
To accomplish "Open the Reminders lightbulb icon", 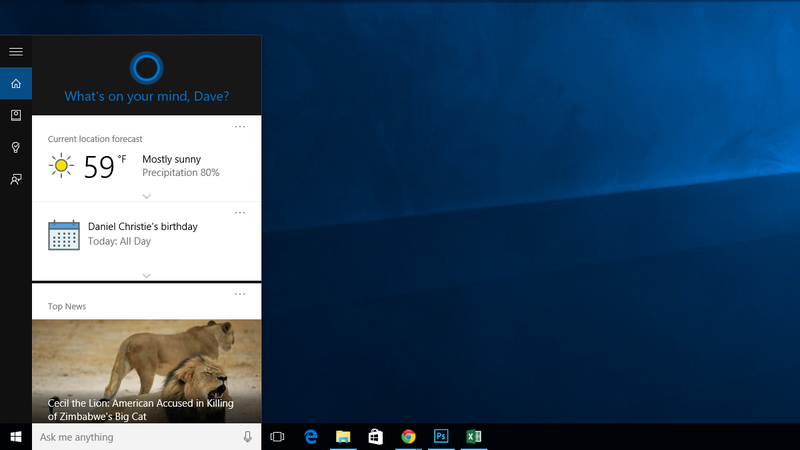I will tap(16, 147).
